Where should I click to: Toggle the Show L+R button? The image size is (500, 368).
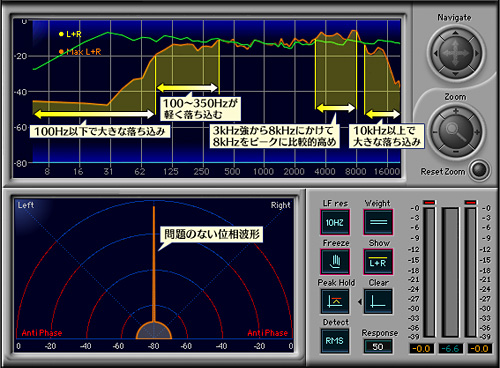pos(378,262)
